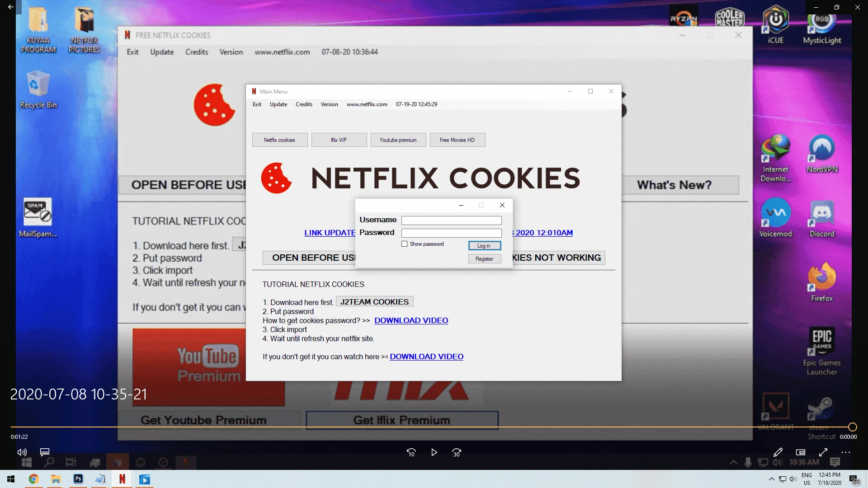This screenshot has width=868, height=488.
Task: Select the KUYAA PROGRAM desktop folder
Action: coord(38,30)
